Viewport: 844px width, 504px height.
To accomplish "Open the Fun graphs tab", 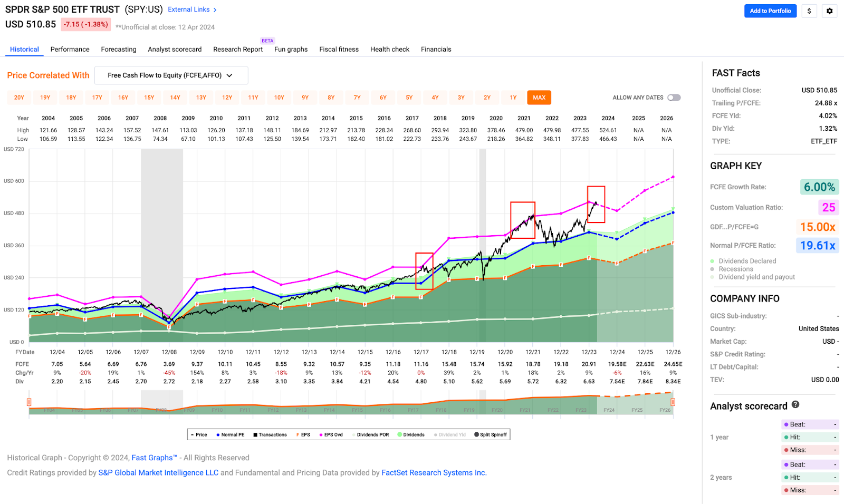I will (291, 50).
